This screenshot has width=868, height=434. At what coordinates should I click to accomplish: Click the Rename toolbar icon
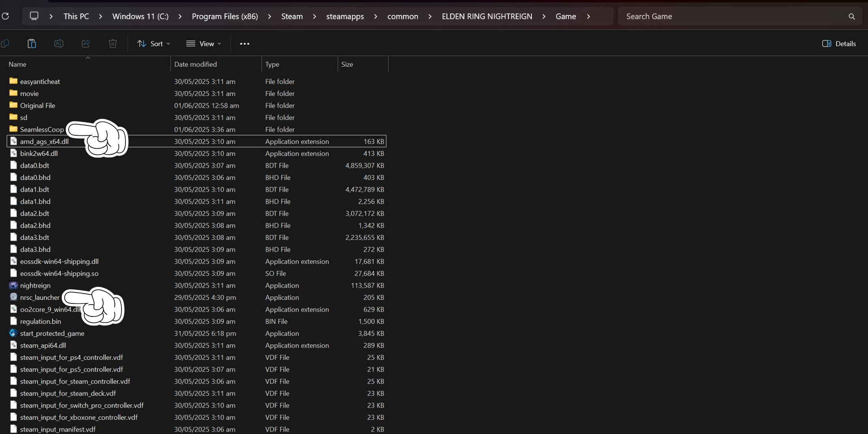coord(59,43)
